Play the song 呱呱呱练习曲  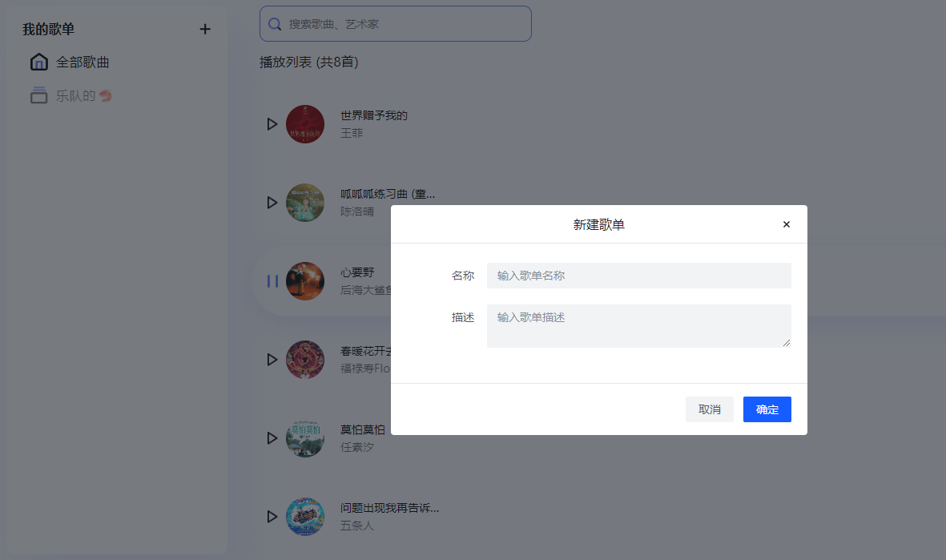point(272,202)
